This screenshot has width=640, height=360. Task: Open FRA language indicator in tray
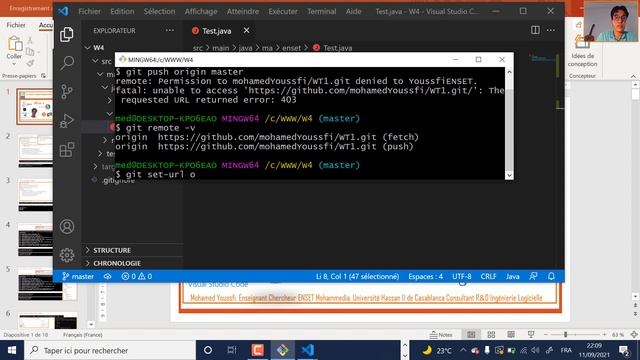point(566,350)
